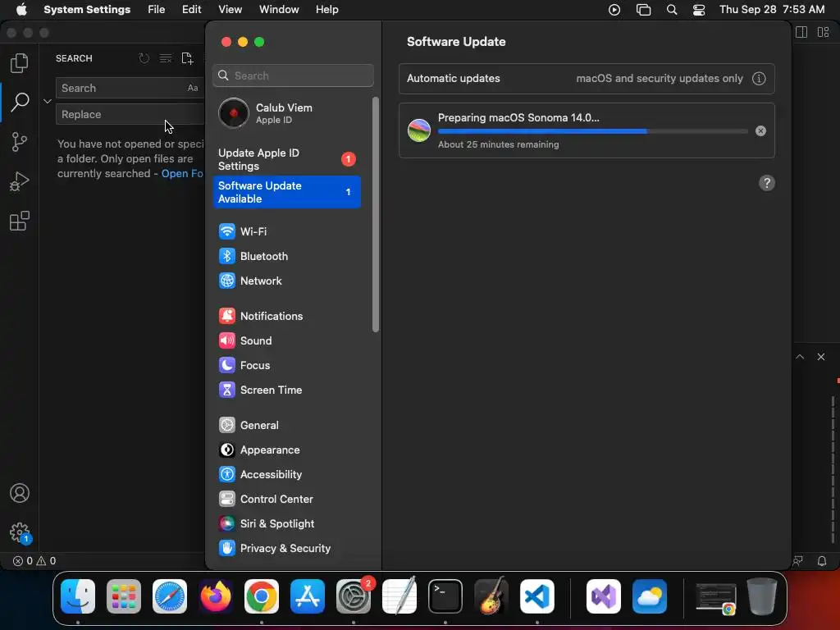Image resolution: width=840 pixels, height=630 pixels.
Task: Click VS Code Replace input field
Action: (130, 115)
